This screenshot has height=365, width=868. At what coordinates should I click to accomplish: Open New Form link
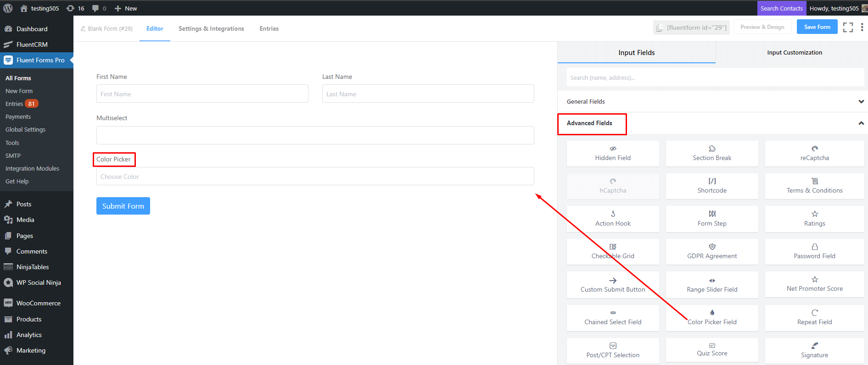click(19, 91)
